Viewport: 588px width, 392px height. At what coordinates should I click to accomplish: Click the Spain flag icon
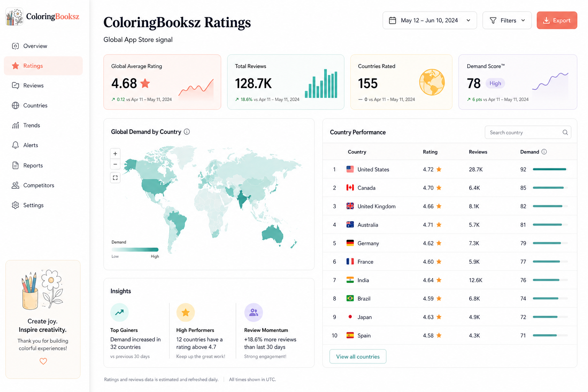pos(350,335)
